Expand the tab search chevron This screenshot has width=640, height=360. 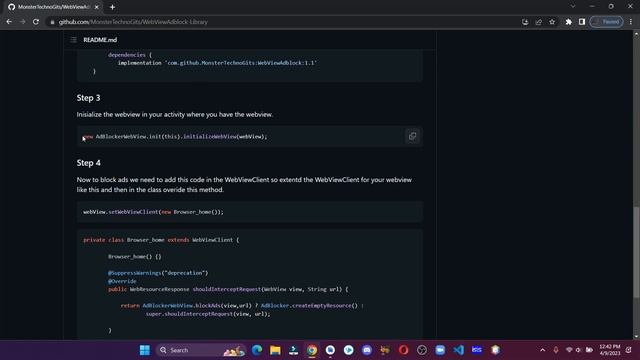pos(573,7)
